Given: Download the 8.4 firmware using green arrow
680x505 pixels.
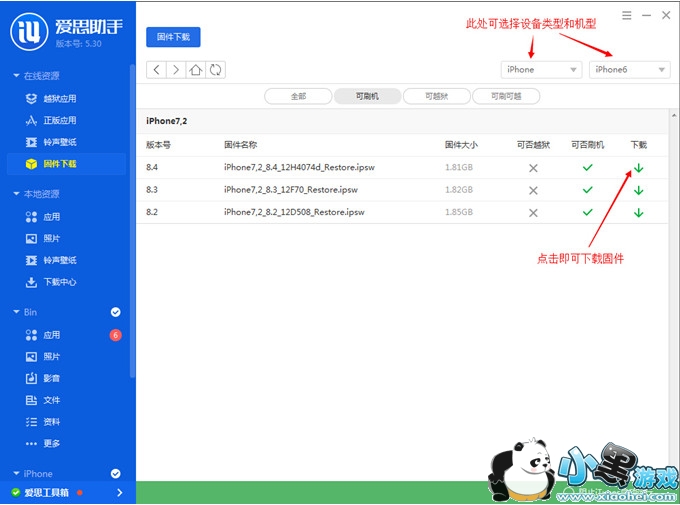Looking at the screenshot, I should (638, 168).
